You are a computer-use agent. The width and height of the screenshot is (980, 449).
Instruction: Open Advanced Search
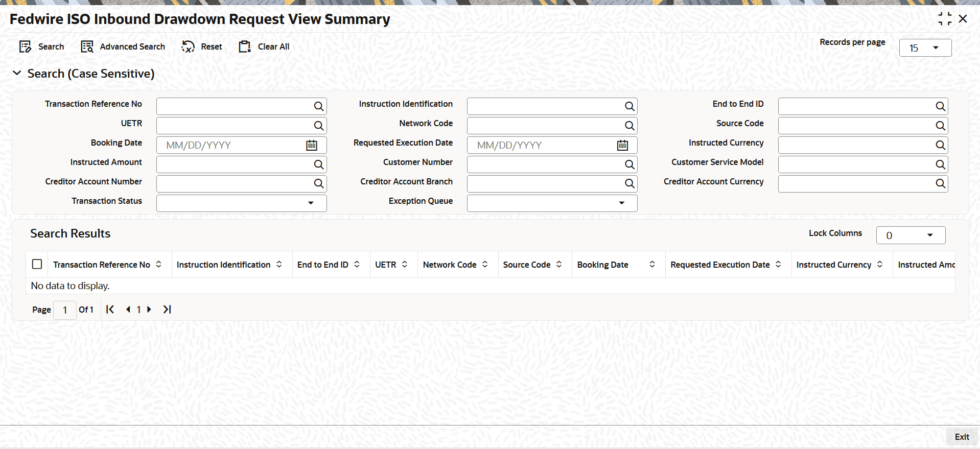(123, 46)
